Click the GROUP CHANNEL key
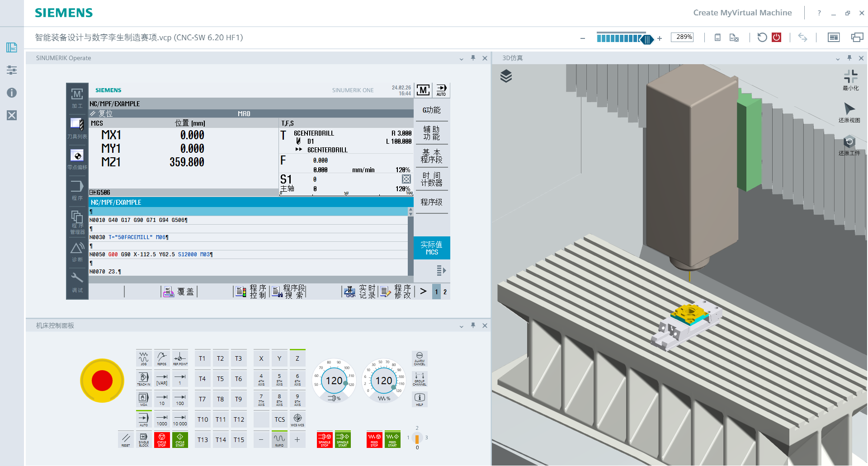Viewport: 868px width, 466px height. [420, 379]
